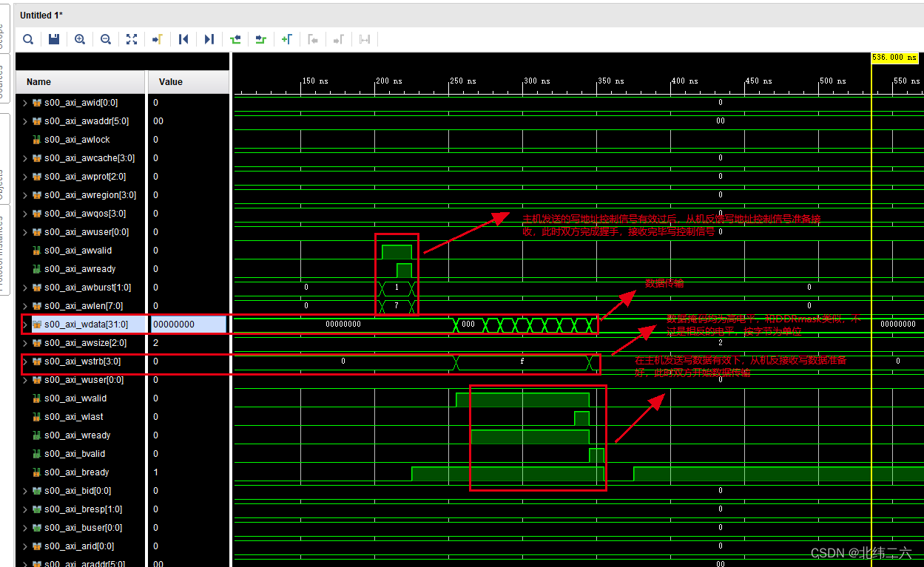The width and height of the screenshot is (924, 567).
Task: Click the 00000000 value of s00_axi_wdata
Action: coord(174,325)
